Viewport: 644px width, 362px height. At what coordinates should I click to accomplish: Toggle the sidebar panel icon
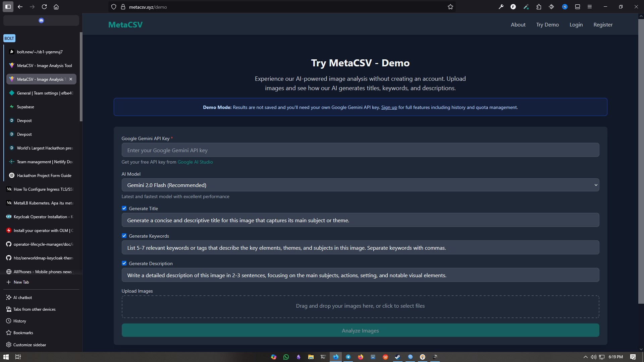[x=8, y=7]
